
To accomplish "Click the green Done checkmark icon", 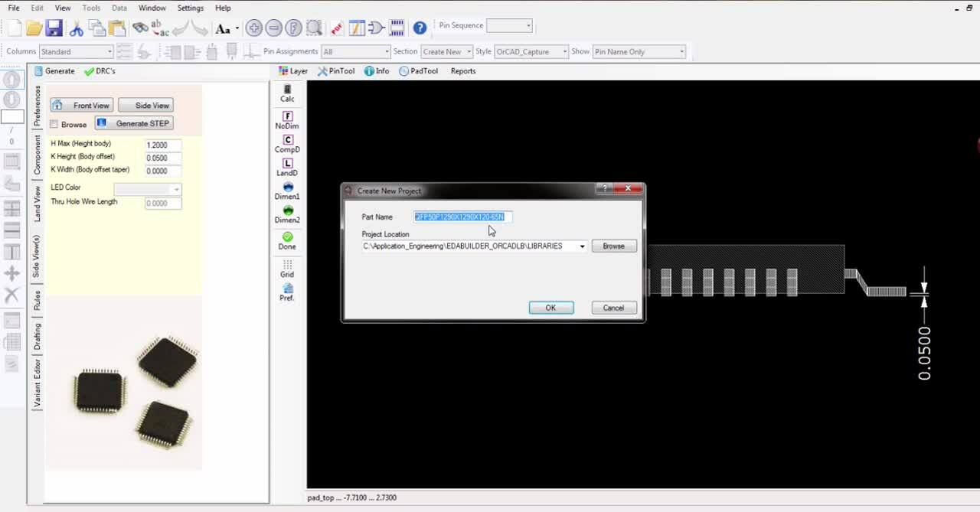I will tap(287, 240).
